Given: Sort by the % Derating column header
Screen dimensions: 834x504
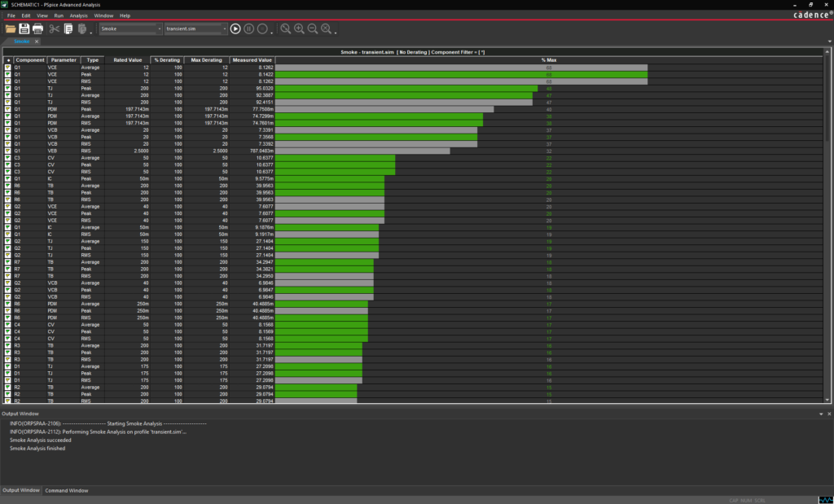Looking at the screenshot, I should pos(167,60).
